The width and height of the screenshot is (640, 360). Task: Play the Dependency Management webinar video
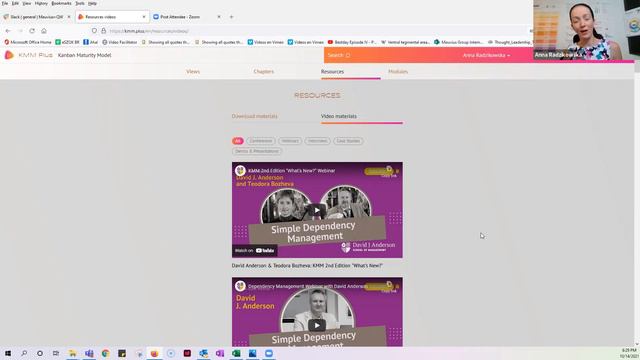[x=317, y=325]
